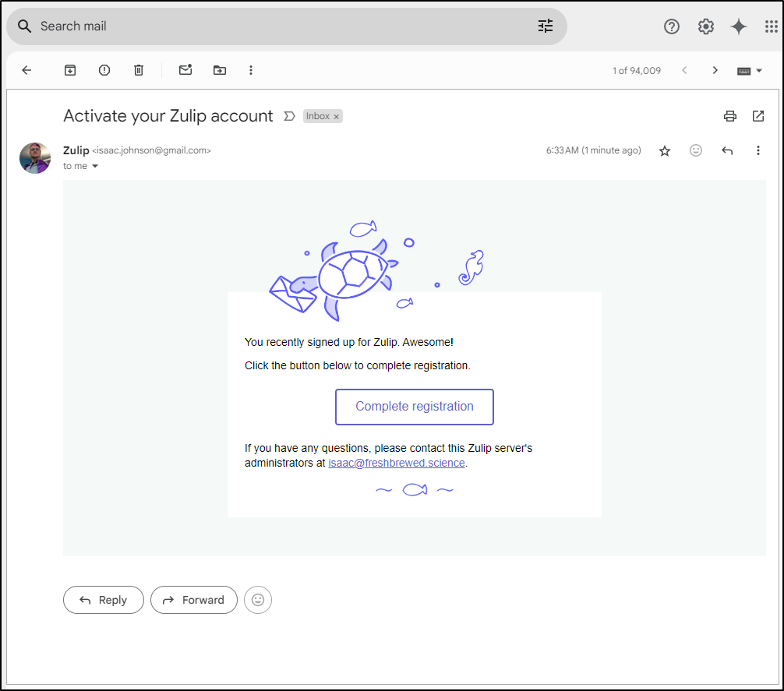Open the Google apps grid
The width and height of the screenshot is (784, 691).
coord(772,26)
